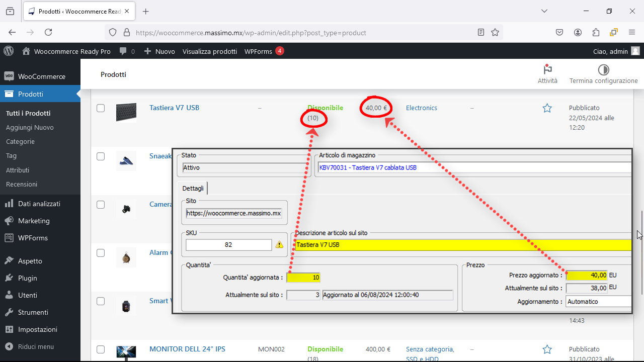Open a new browser tab
Screen dimensions: 644x362
[x=146, y=11]
